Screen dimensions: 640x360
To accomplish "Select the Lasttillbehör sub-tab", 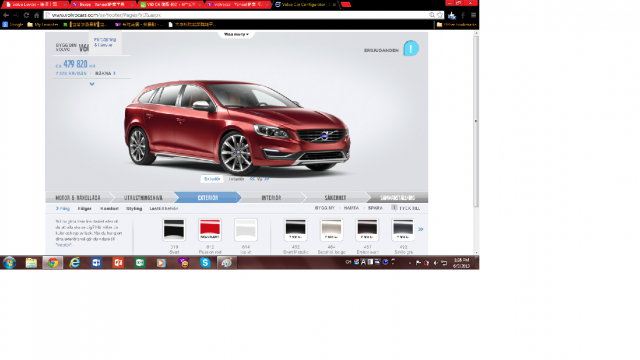I will pyautogui.click(x=164, y=208).
